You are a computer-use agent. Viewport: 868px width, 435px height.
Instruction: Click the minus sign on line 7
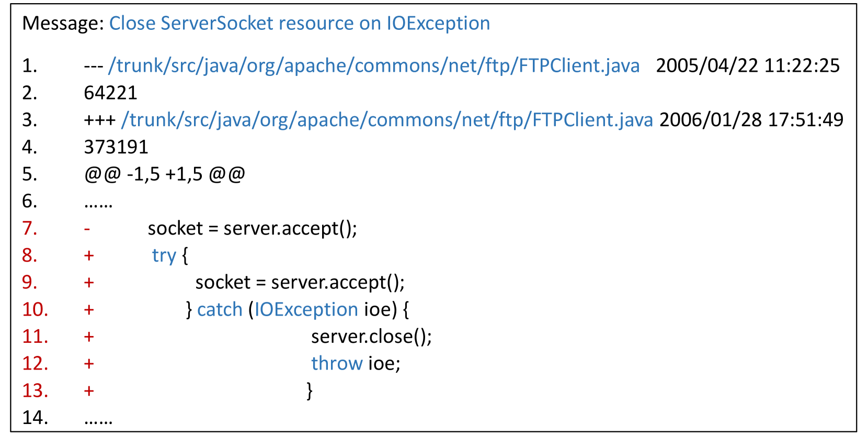click(87, 229)
